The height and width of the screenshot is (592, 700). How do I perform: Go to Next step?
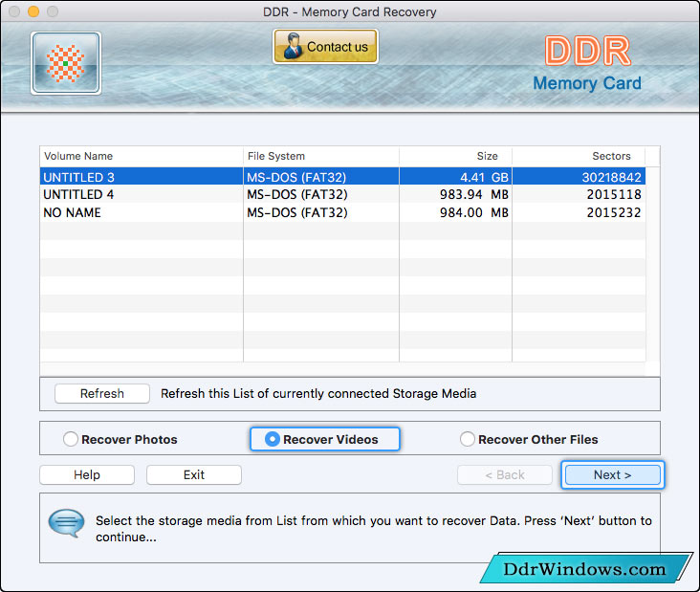(612, 474)
